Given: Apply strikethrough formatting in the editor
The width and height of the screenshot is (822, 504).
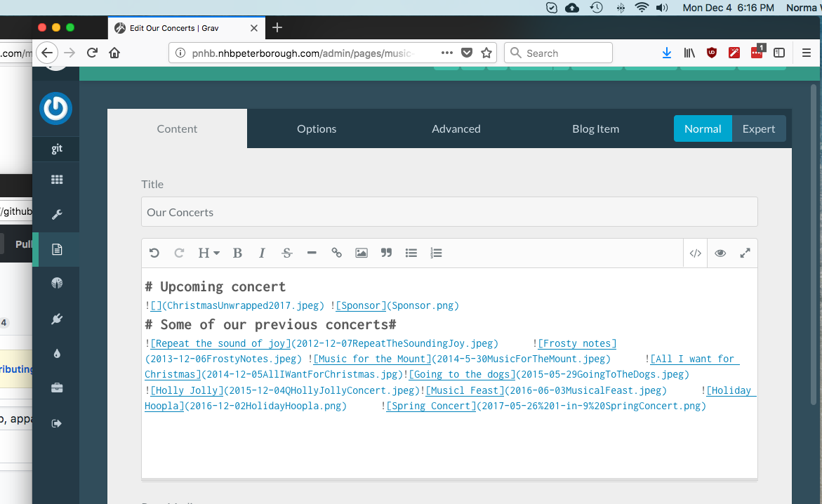Looking at the screenshot, I should pyautogui.click(x=287, y=253).
